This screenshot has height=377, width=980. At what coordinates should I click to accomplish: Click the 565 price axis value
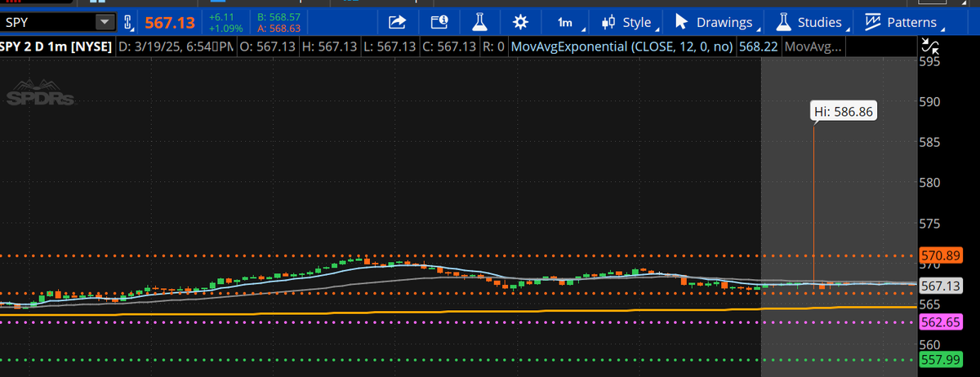click(x=931, y=304)
